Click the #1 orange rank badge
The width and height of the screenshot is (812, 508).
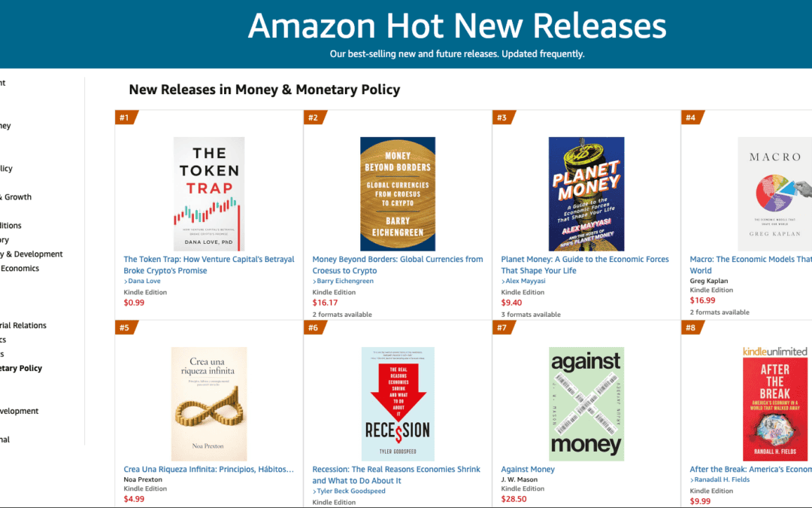click(125, 117)
